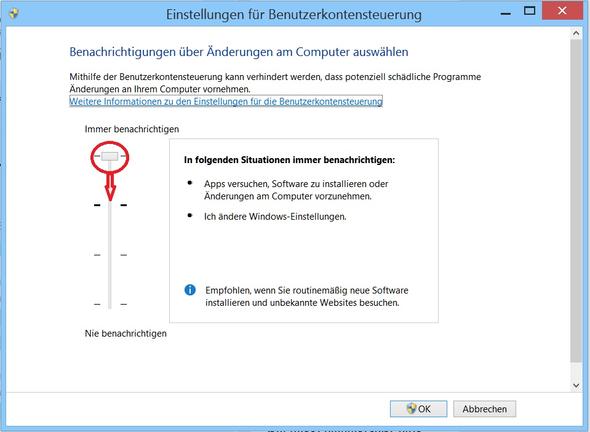The width and height of the screenshot is (590, 432).
Task: Set slider to lowest level near Nie benachrichtigen
Action: pos(110,304)
